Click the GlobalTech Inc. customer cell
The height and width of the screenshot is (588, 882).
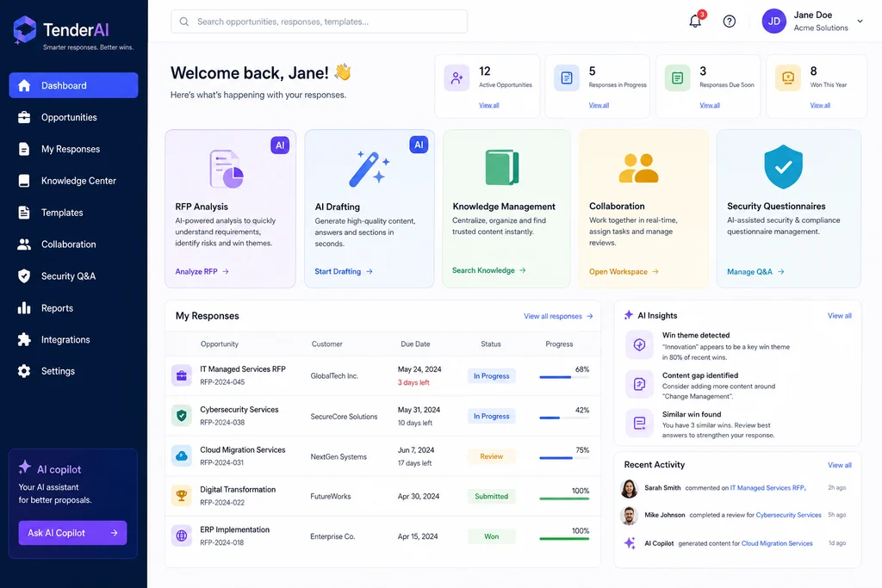(x=334, y=376)
